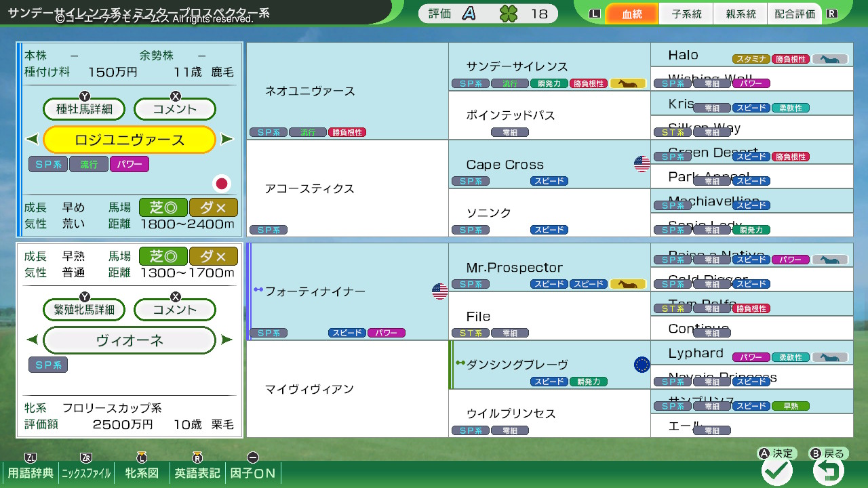
Task: Click the ダ× badge in broodmare panel
Action: [214, 256]
